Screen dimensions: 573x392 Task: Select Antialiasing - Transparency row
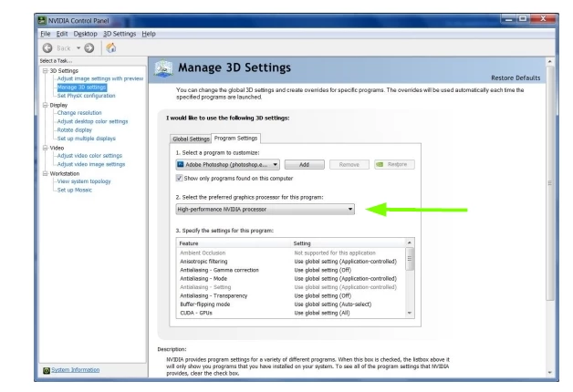(291, 295)
